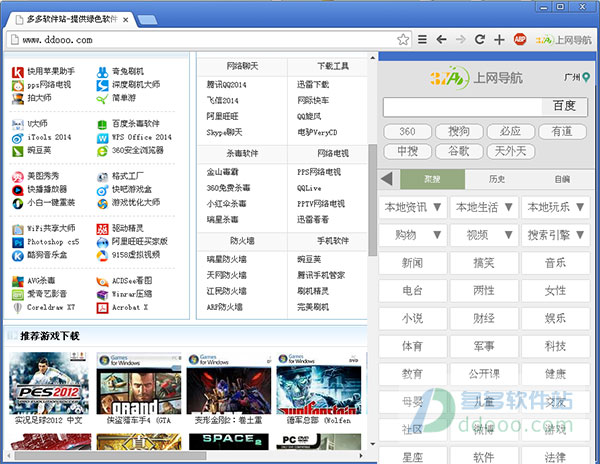Click the vertical scrollbar down arrow
600x464 pixels.
[372, 444]
